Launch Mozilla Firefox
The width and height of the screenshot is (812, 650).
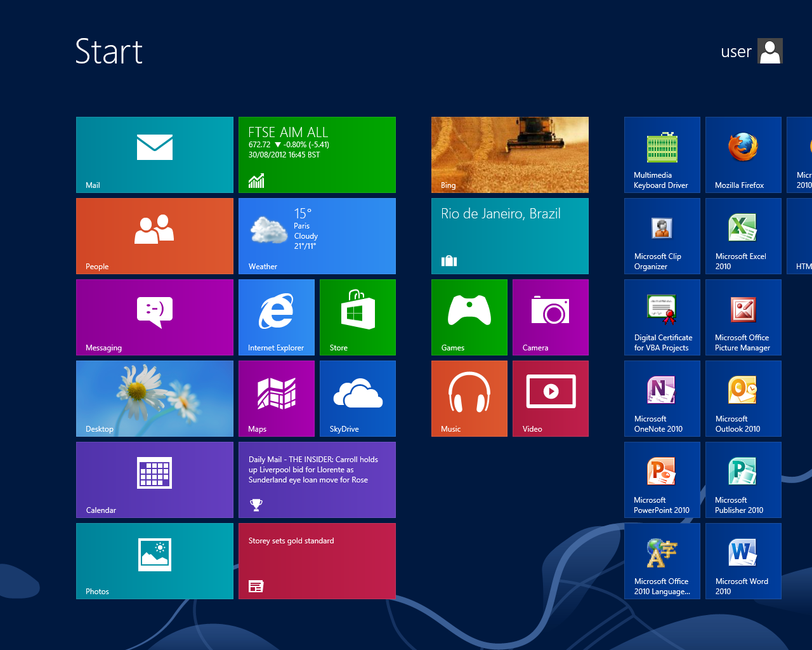(x=743, y=155)
